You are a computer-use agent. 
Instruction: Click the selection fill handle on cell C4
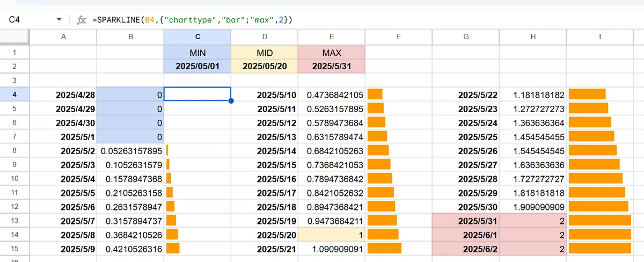[x=231, y=101]
